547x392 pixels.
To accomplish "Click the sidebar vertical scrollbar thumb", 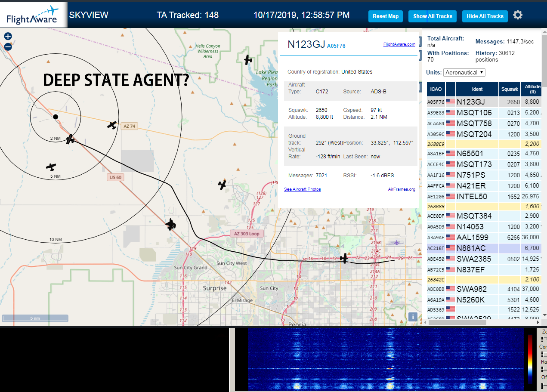I will pos(544,60).
